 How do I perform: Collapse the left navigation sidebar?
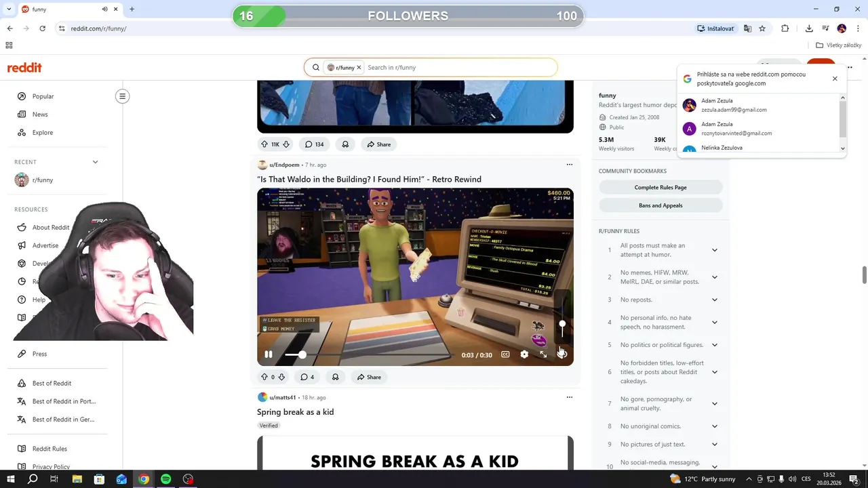[x=122, y=96]
